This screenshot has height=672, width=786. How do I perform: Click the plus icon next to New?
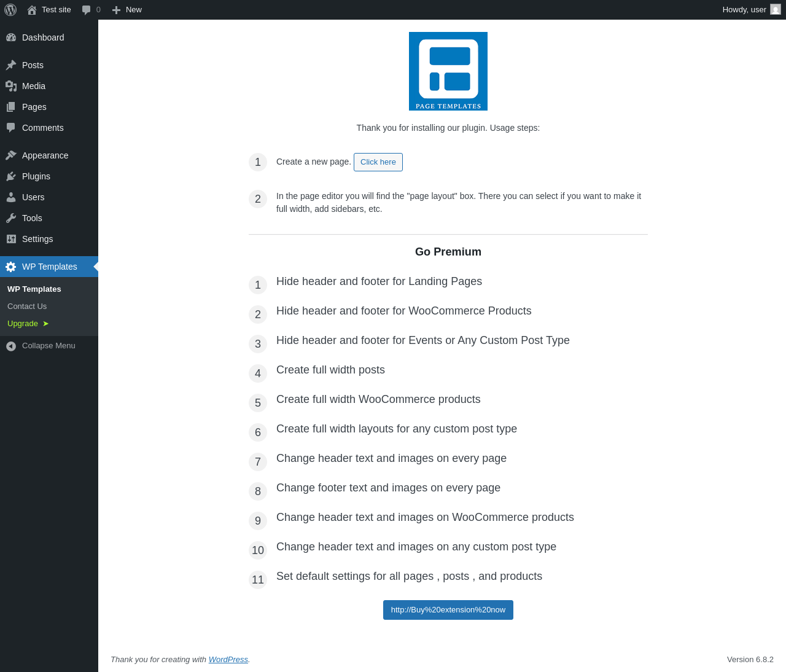click(116, 10)
